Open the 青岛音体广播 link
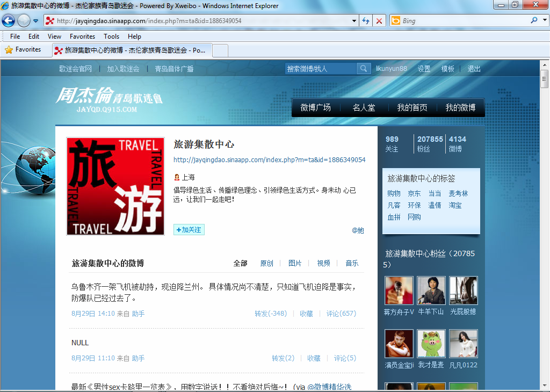This screenshot has height=392, width=550. point(175,69)
